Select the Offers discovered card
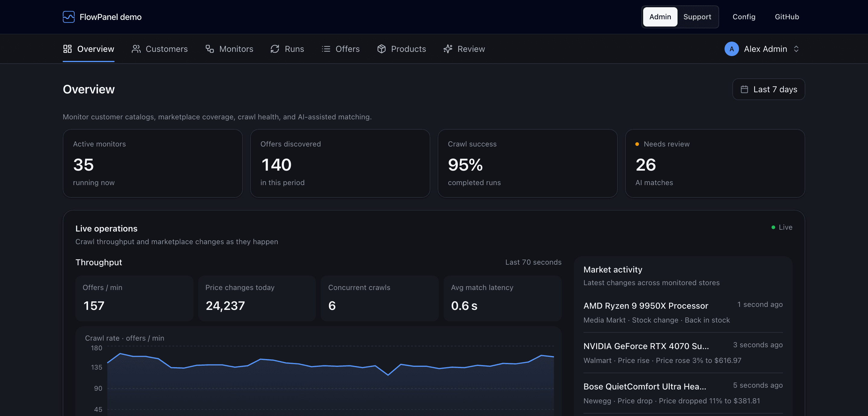Viewport: 868px width, 416px height. [x=340, y=163]
